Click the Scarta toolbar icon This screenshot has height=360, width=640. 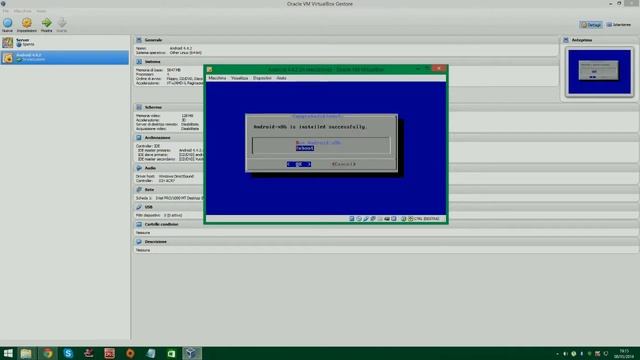(62, 25)
